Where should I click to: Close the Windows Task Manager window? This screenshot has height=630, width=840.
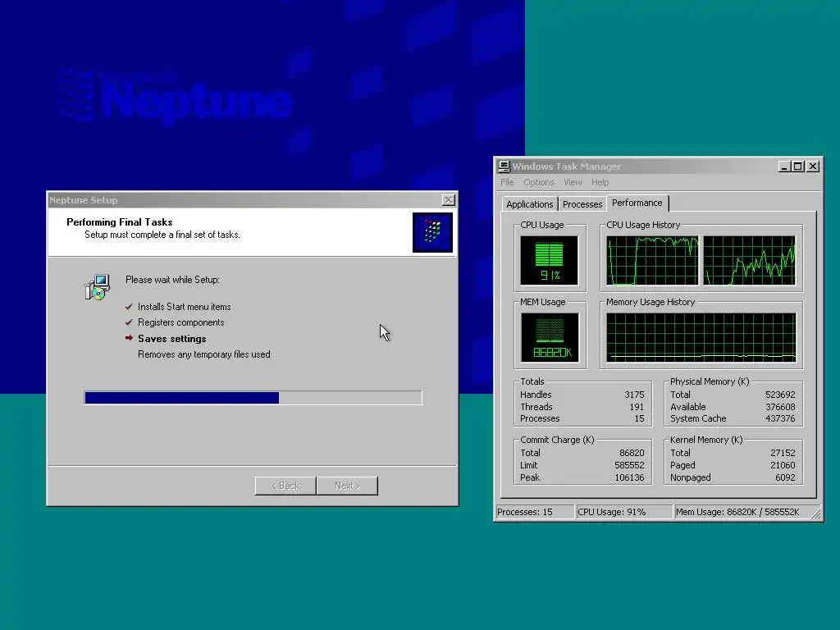(x=813, y=167)
